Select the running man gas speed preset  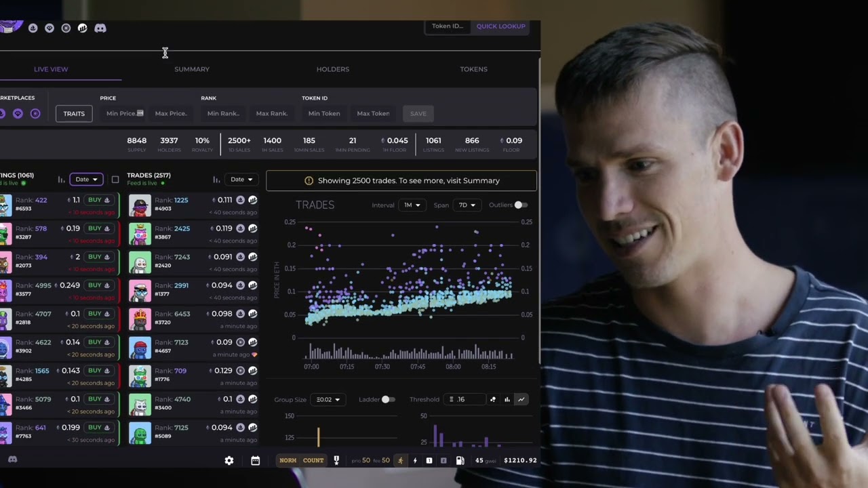[400, 460]
